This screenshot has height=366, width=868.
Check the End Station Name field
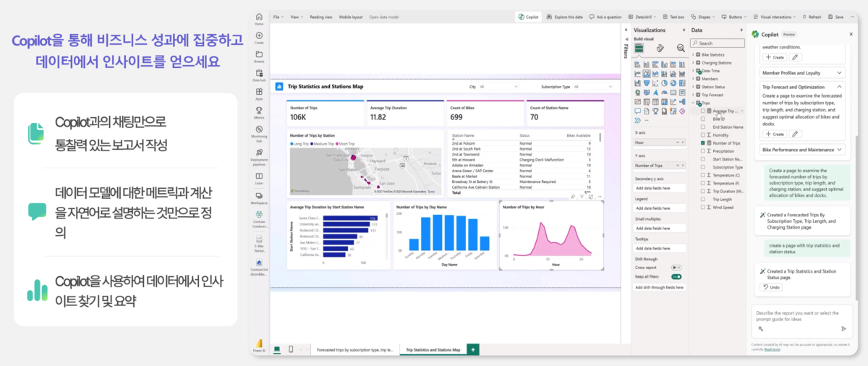pos(703,127)
